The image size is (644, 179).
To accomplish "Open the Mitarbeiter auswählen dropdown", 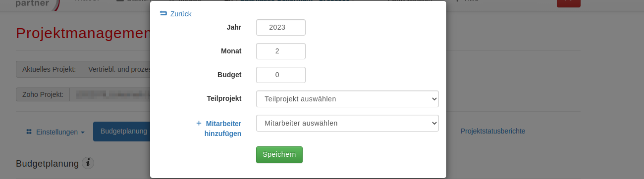I will coord(347,123).
